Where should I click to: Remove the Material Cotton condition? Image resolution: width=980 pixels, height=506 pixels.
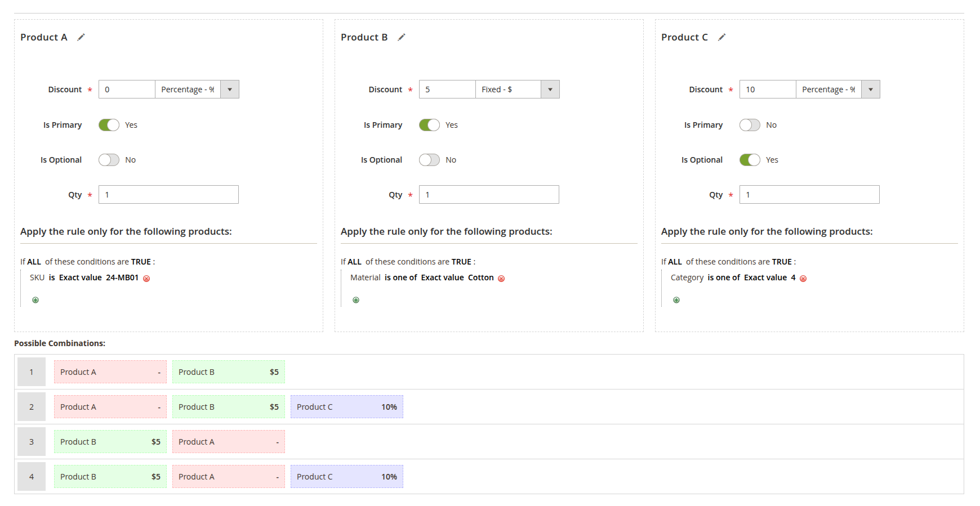[501, 279]
